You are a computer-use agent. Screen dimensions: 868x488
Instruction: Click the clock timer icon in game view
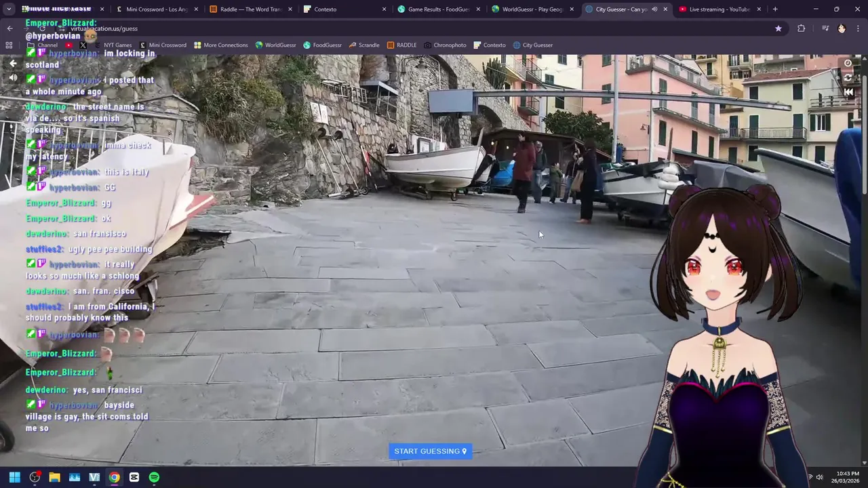coord(848,63)
